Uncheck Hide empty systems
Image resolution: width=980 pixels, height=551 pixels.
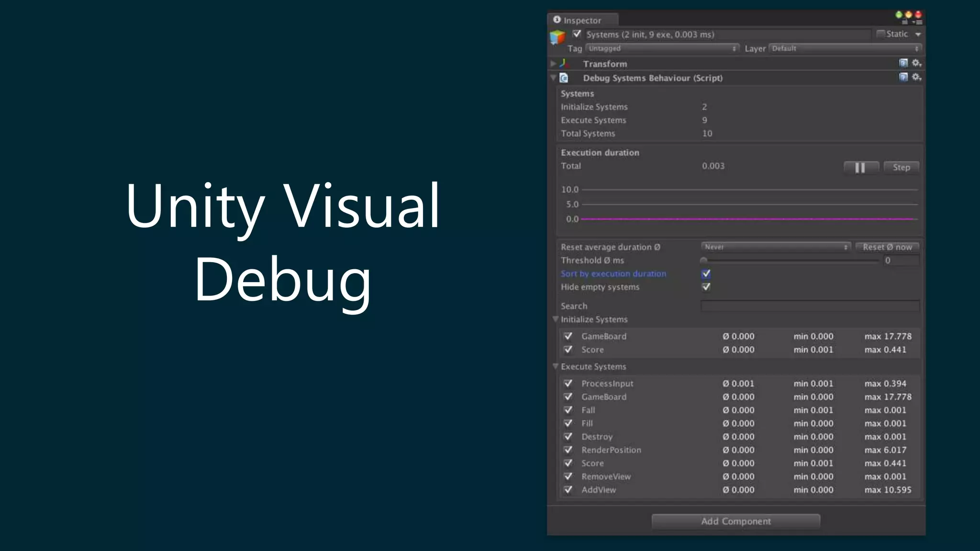pyautogui.click(x=706, y=287)
